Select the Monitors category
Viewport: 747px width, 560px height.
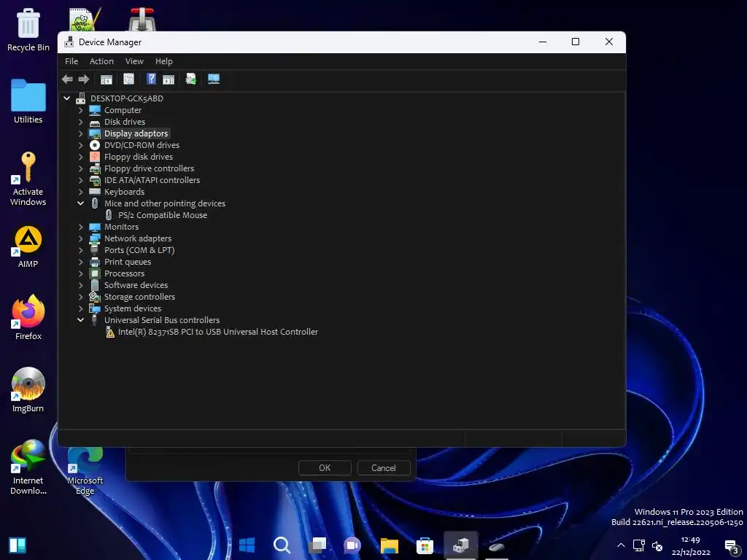tap(122, 227)
